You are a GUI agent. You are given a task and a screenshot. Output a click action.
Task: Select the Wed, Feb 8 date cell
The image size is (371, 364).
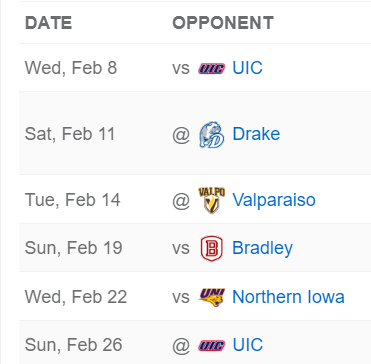(71, 68)
